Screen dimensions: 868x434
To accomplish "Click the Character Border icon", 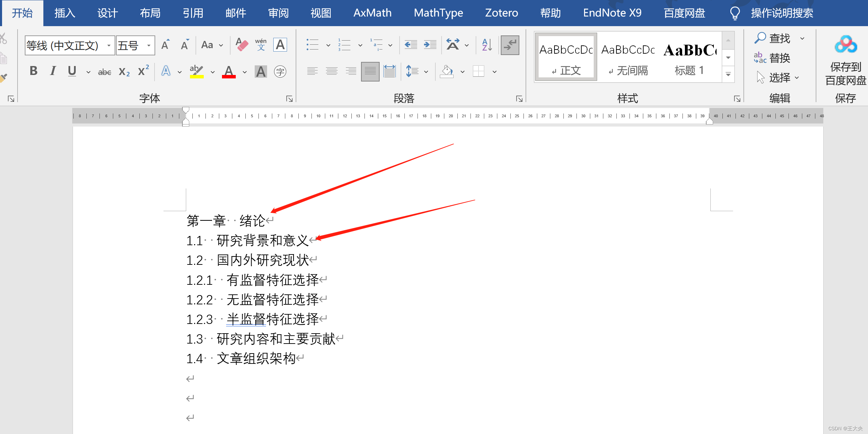I will [x=280, y=45].
